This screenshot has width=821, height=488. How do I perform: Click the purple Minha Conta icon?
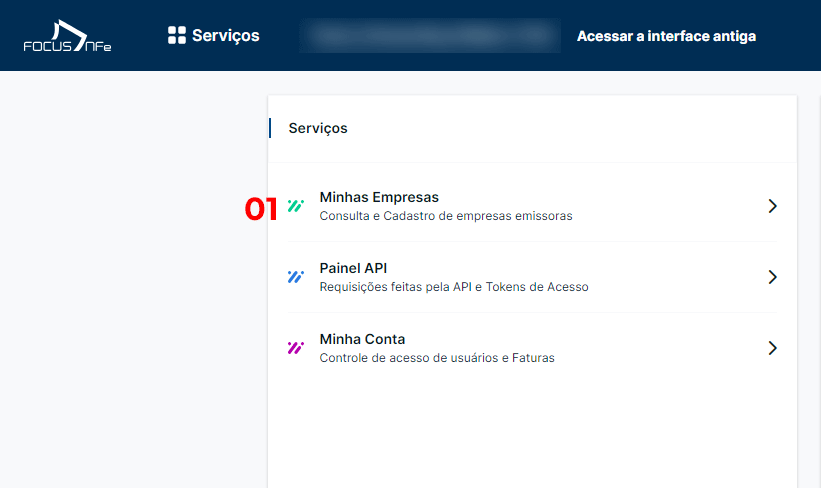pos(296,348)
